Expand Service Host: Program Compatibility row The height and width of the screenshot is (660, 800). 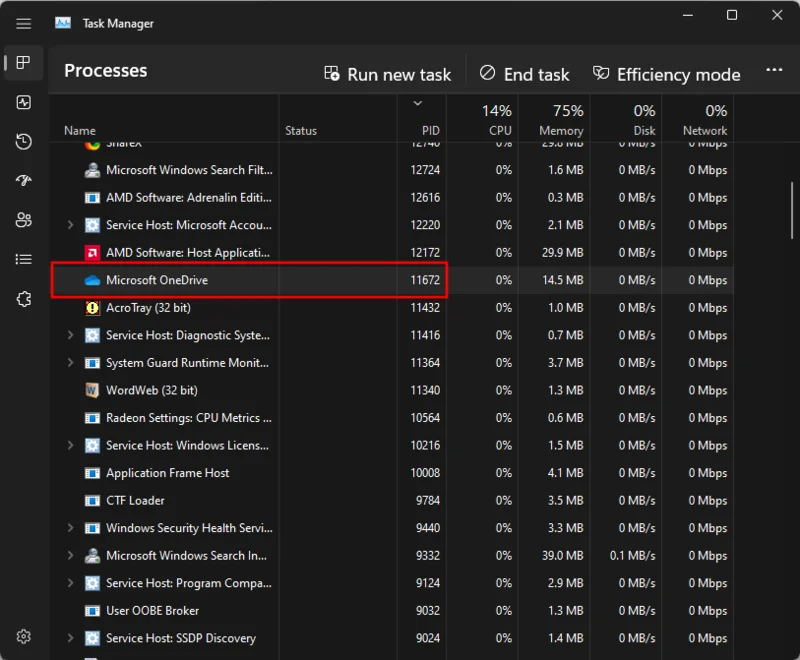tap(70, 583)
